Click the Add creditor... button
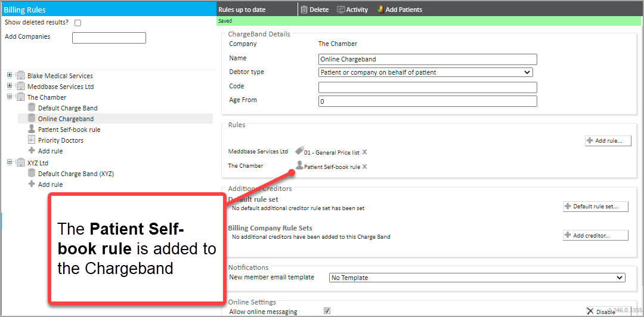 tap(595, 235)
